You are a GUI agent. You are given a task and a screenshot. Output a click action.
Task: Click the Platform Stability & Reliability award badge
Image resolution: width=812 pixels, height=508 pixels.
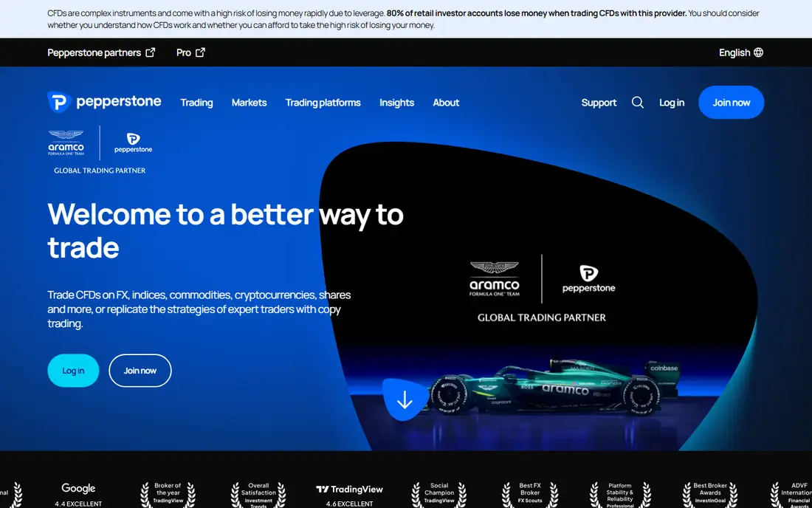[620, 495]
